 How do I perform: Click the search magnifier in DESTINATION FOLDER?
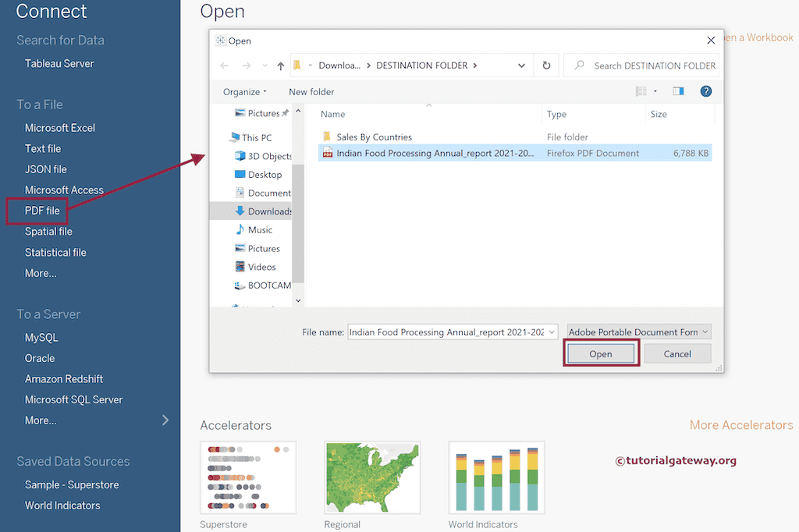tap(580, 65)
